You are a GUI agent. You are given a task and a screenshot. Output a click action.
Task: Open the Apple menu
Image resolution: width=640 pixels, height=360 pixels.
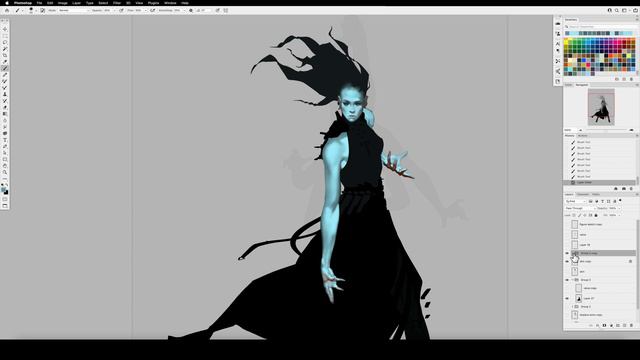(7, 3)
